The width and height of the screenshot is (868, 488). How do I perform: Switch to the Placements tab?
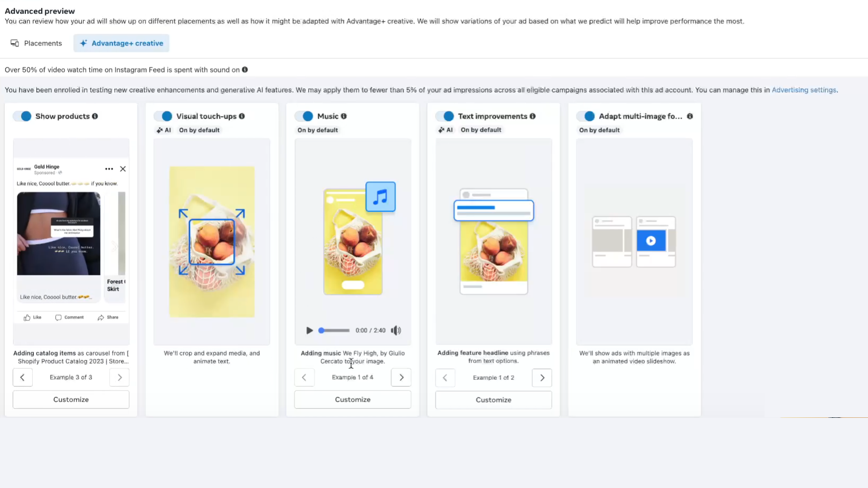coord(36,43)
